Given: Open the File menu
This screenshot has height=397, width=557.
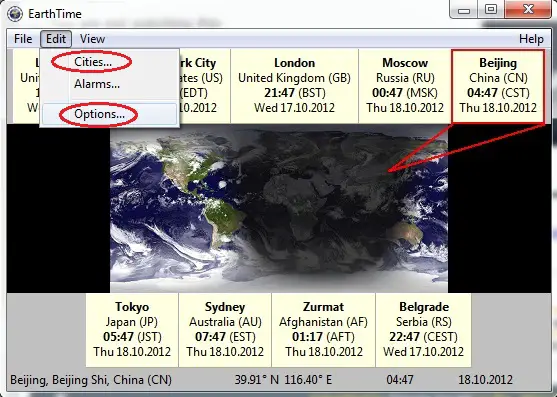Looking at the screenshot, I should coord(23,39).
